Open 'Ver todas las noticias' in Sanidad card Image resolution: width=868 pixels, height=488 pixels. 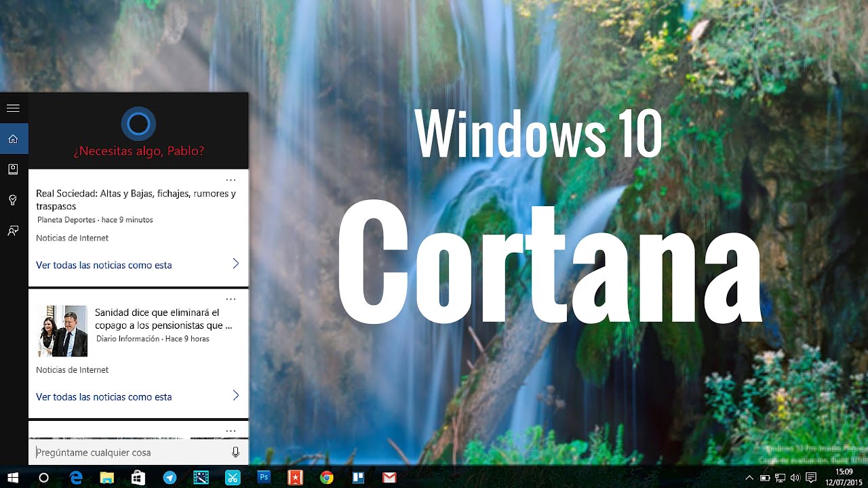pyautogui.click(x=104, y=396)
